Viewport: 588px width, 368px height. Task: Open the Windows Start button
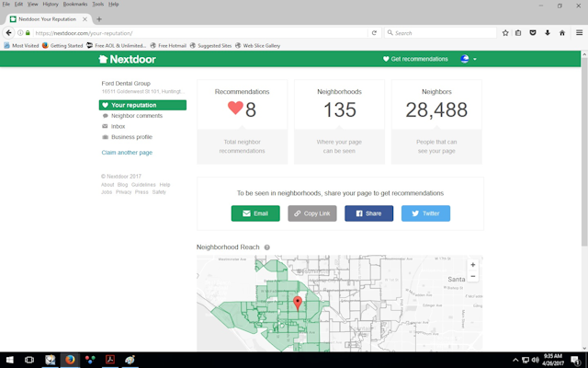(x=9, y=360)
